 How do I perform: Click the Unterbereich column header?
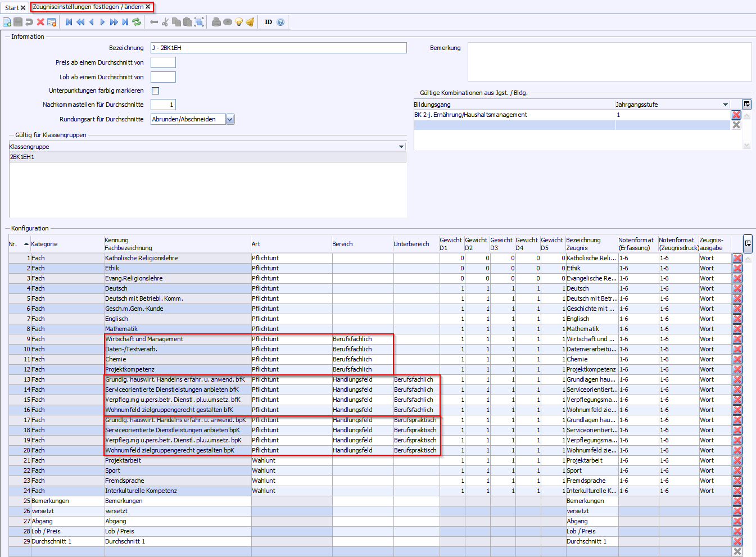click(x=416, y=244)
